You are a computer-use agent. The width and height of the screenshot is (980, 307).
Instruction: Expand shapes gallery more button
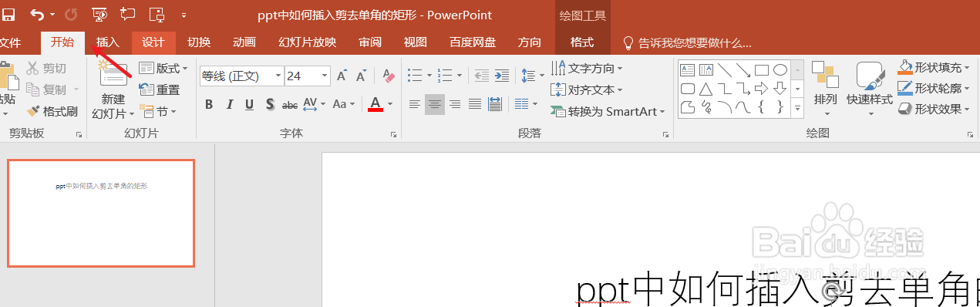[x=798, y=107]
